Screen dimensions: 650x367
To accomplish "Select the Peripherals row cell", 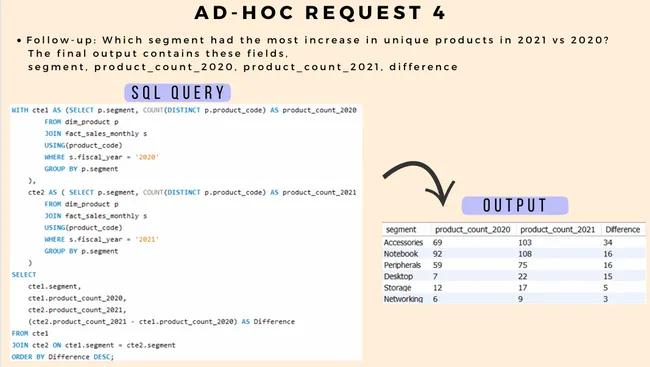I will point(402,265).
